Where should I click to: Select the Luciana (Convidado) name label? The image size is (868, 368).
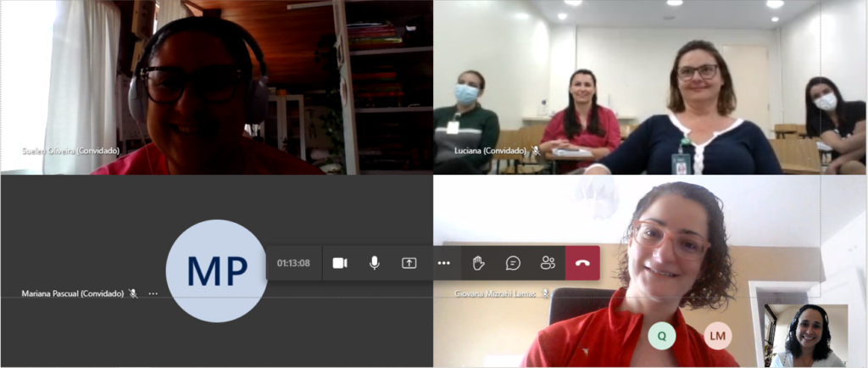coord(491,151)
